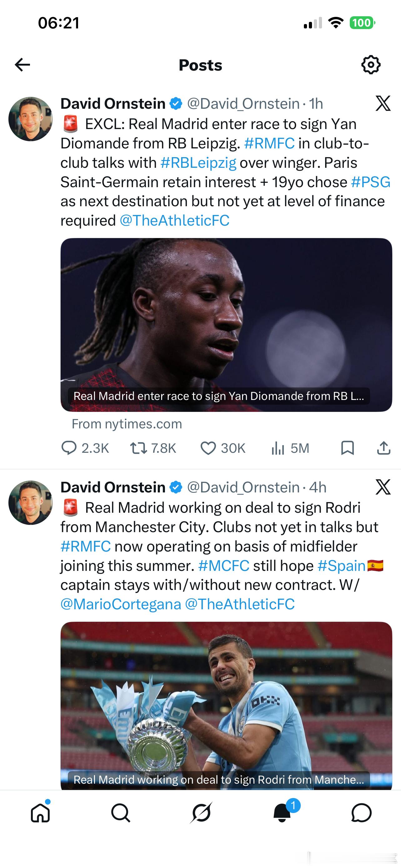Bookmark the Real Madrid Diomande post
The width and height of the screenshot is (401, 868).
point(348,448)
